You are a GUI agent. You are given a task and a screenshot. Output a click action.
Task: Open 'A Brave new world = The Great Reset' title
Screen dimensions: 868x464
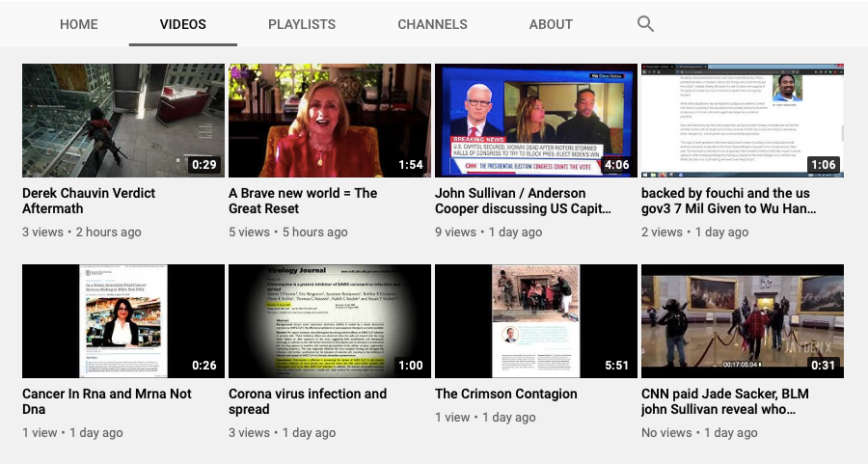click(x=303, y=201)
